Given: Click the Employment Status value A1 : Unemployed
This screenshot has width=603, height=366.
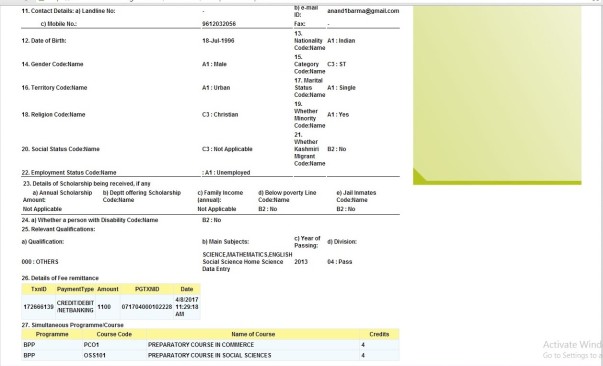Looking at the screenshot, I should tap(226, 173).
